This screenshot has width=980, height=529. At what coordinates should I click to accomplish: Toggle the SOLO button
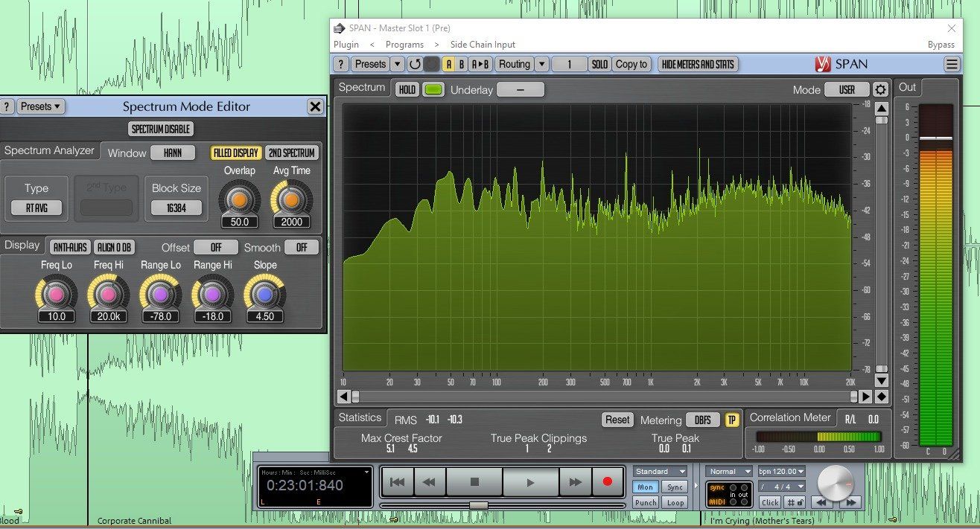pyautogui.click(x=599, y=64)
